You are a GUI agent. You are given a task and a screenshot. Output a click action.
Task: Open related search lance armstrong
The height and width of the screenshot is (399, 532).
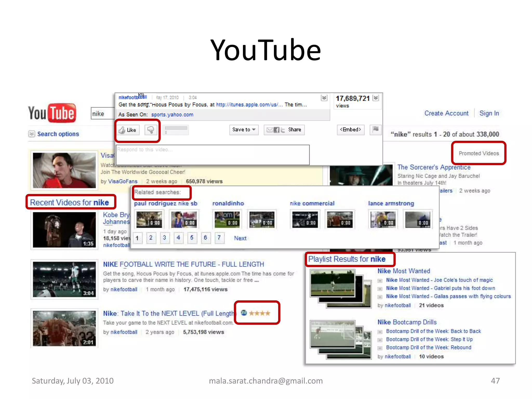point(391,203)
